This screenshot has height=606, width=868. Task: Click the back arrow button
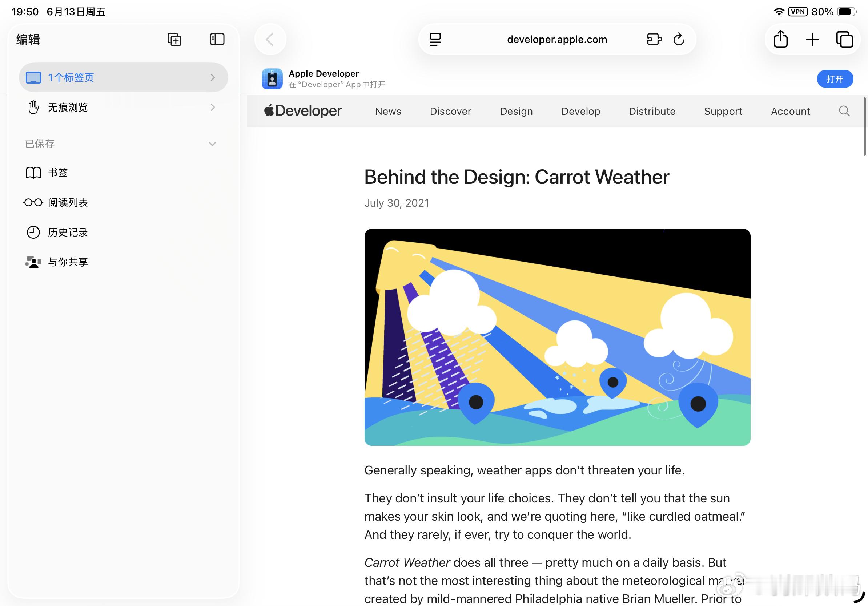click(x=270, y=39)
